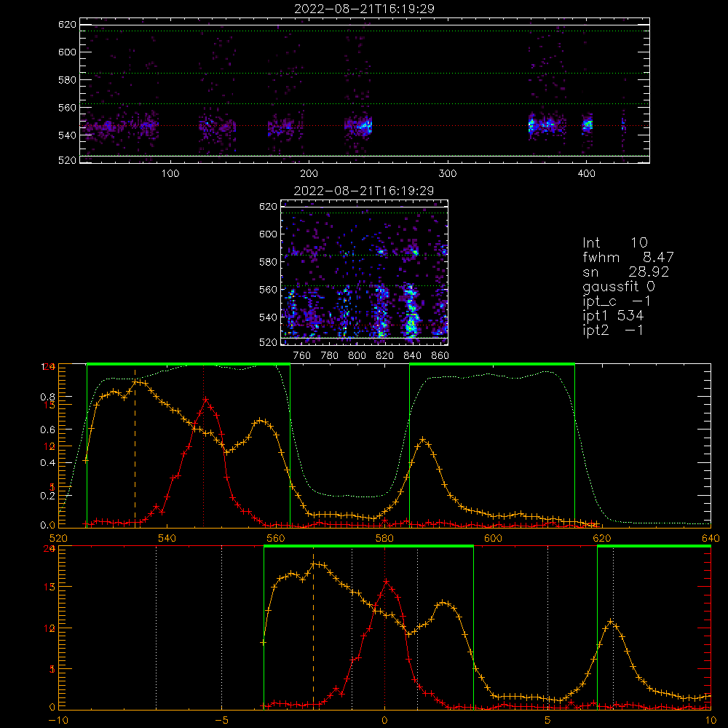
Task: Click the orange peak near 7 in bottom plot
Action: coord(611,621)
